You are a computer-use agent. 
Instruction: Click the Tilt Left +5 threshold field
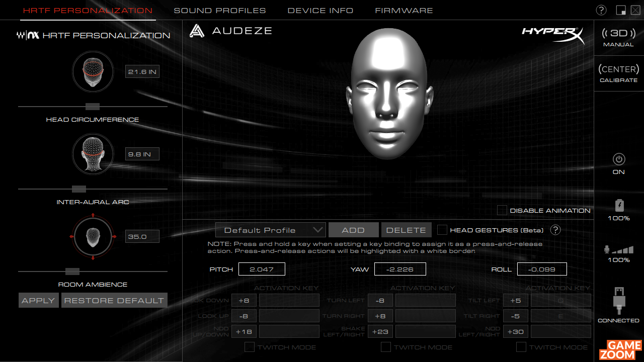[x=516, y=300]
